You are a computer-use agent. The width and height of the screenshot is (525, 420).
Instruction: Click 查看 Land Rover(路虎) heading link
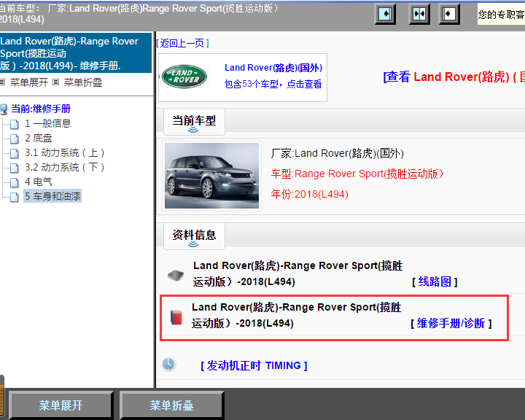click(454, 77)
